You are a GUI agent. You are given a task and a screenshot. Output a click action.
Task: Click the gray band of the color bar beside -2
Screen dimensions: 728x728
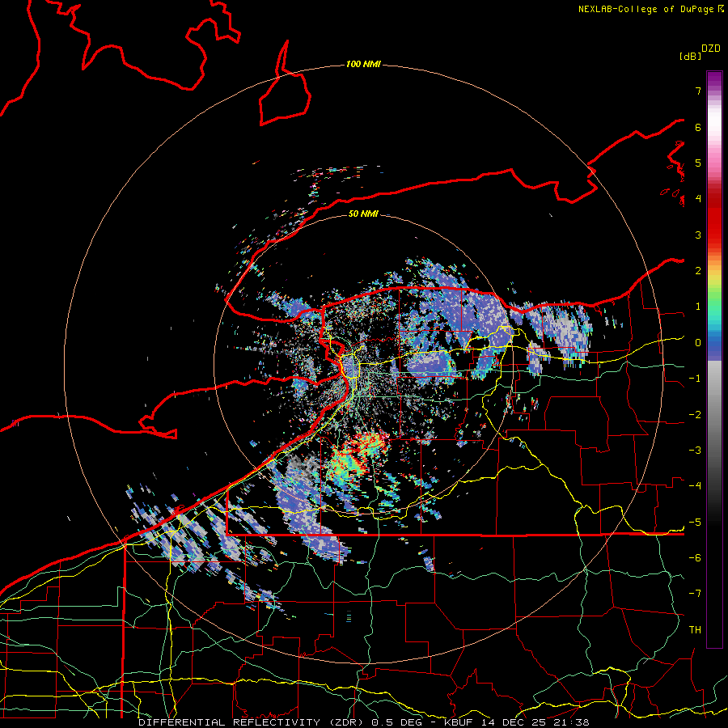click(714, 415)
